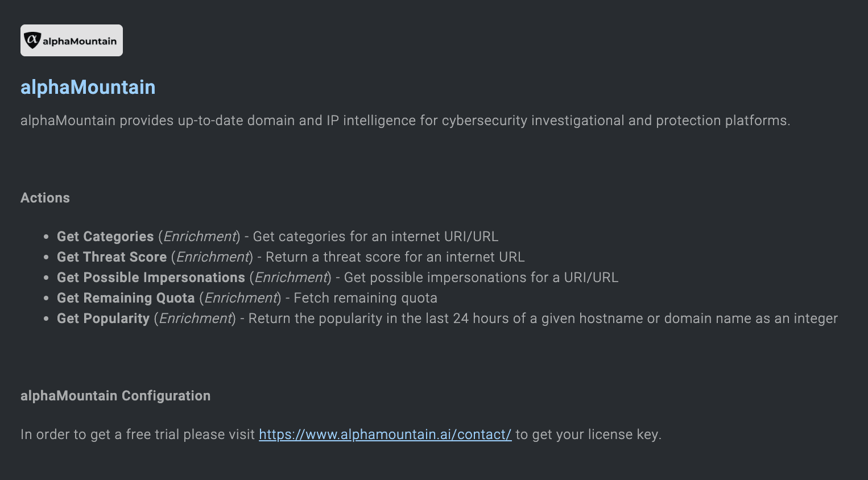The height and width of the screenshot is (480, 868).
Task: Click the domain and IP intelligence description paragraph
Action: (x=405, y=121)
